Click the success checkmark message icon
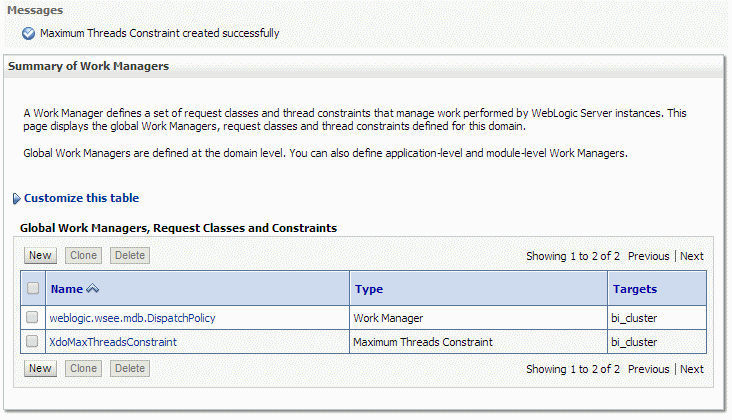 coord(28,33)
